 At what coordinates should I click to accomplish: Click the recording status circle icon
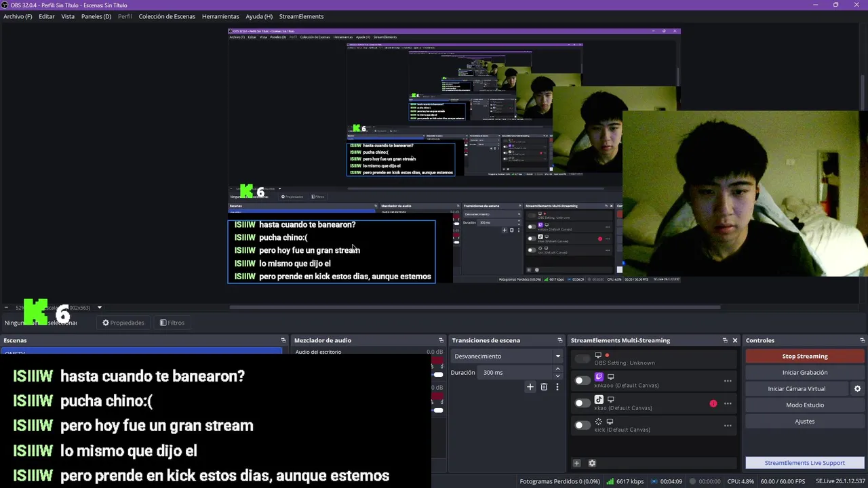click(692, 481)
